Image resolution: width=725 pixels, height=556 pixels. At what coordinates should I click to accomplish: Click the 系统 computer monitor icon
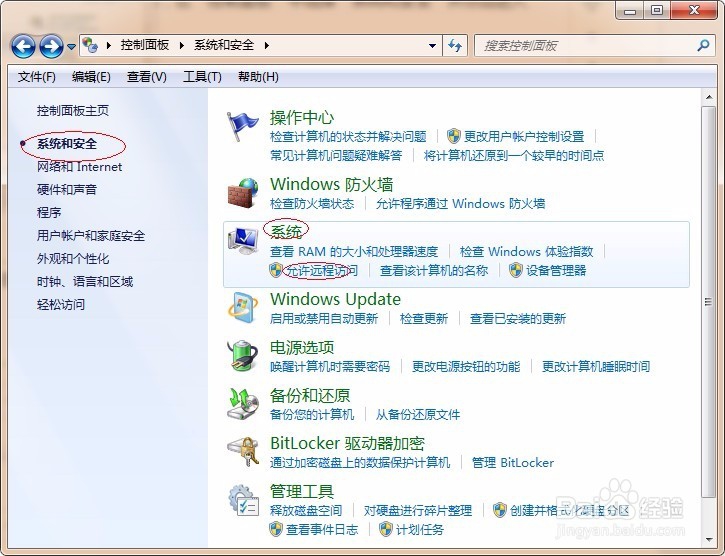[x=243, y=241]
